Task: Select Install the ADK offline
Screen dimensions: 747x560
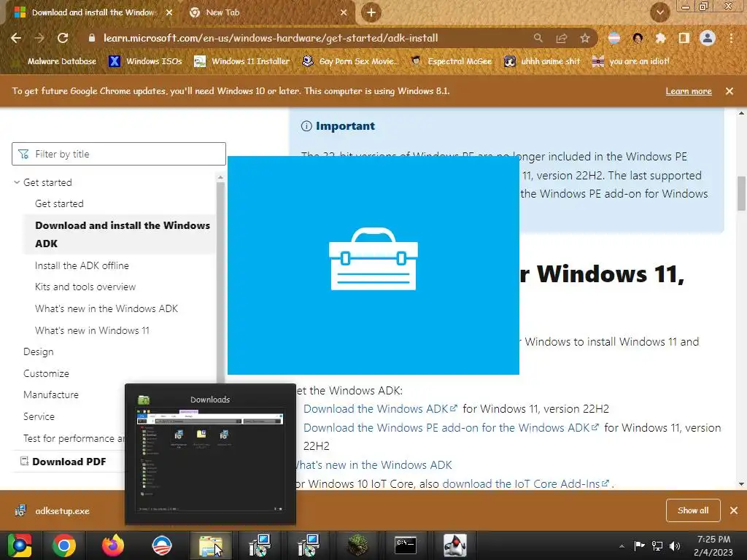Action: 82,265
